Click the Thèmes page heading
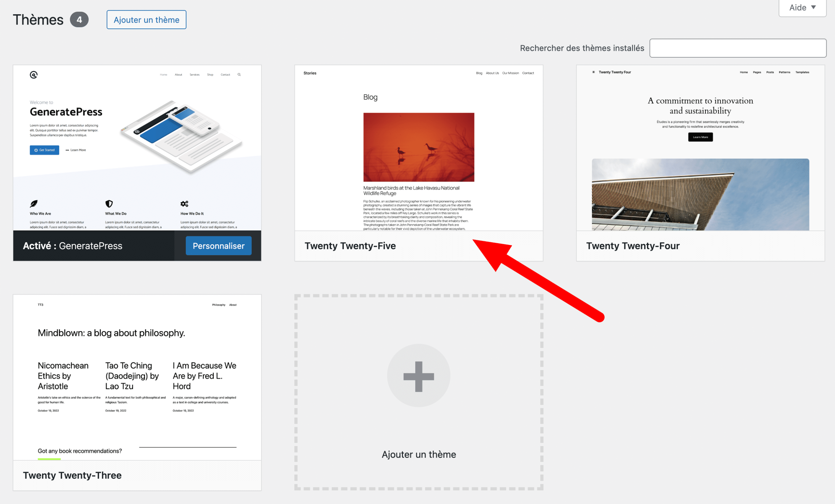 coord(38,20)
